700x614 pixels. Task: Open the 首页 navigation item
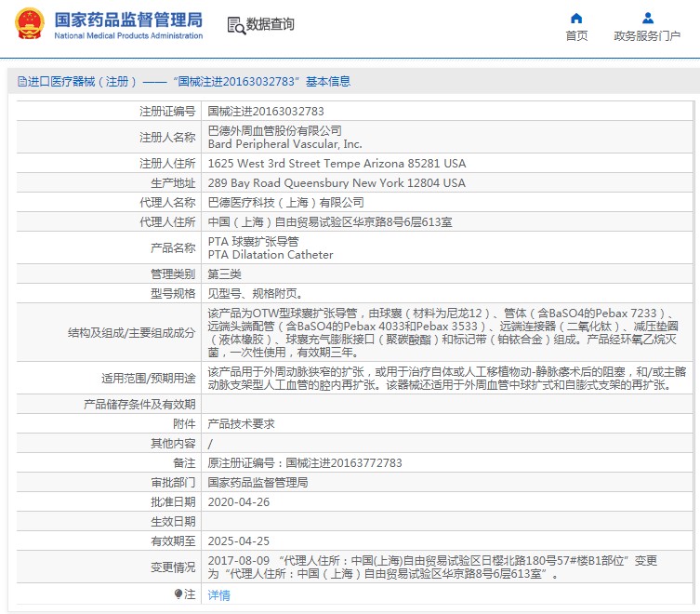[576, 36]
